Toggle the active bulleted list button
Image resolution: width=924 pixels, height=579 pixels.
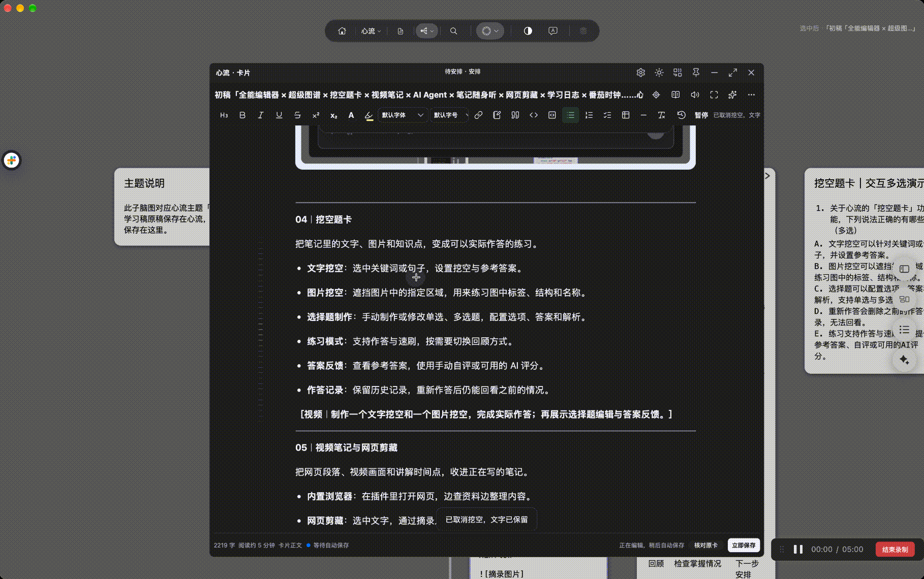click(x=571, y=115)
